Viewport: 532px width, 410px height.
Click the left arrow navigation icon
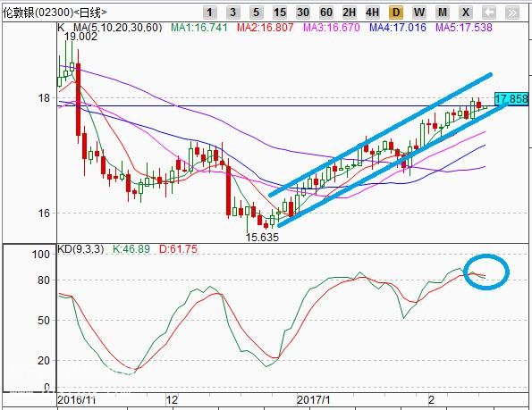(x=489, y=13)
